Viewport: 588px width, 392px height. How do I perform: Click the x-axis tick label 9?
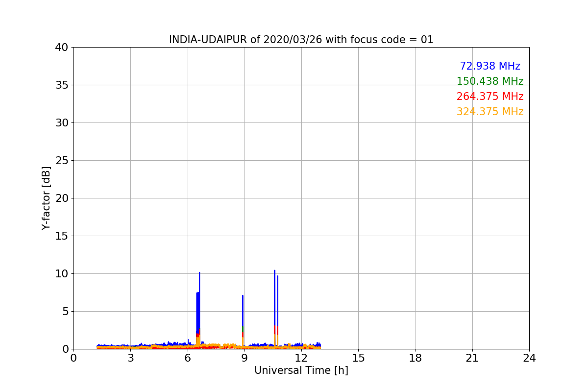245,358
